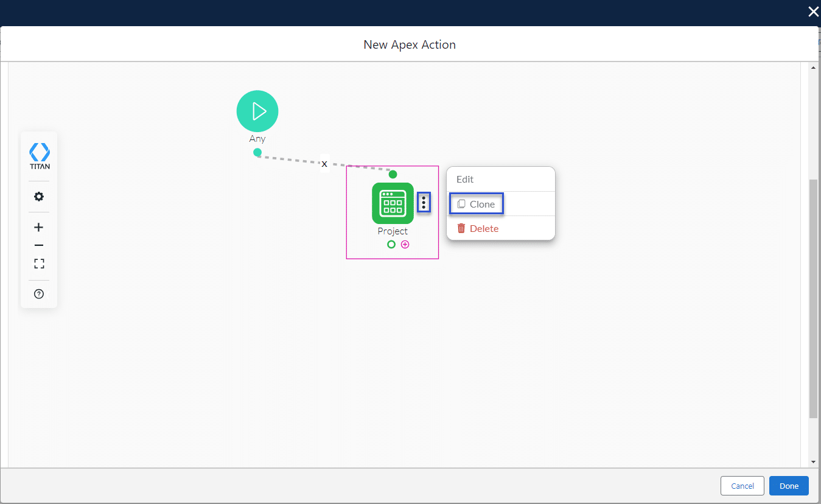This screenshot has height=504, width=821.
Task: Choose Delete from the context menu
Action: [478, 228]
